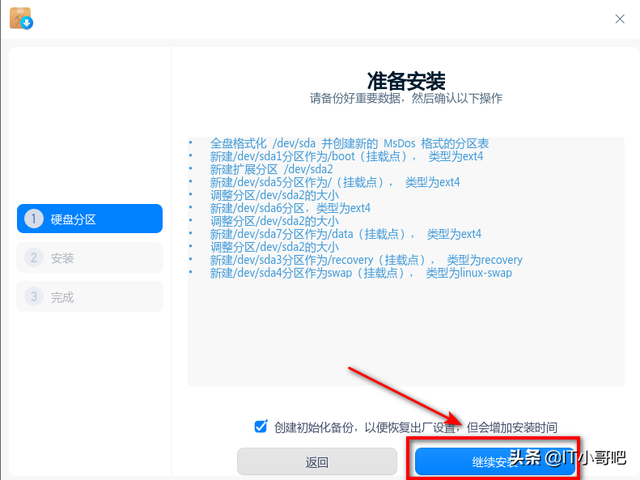Select step 3 完成 in sidebar
Viewport: 640px width, 480px height.
pyautogui.click(x=90, y=296)
